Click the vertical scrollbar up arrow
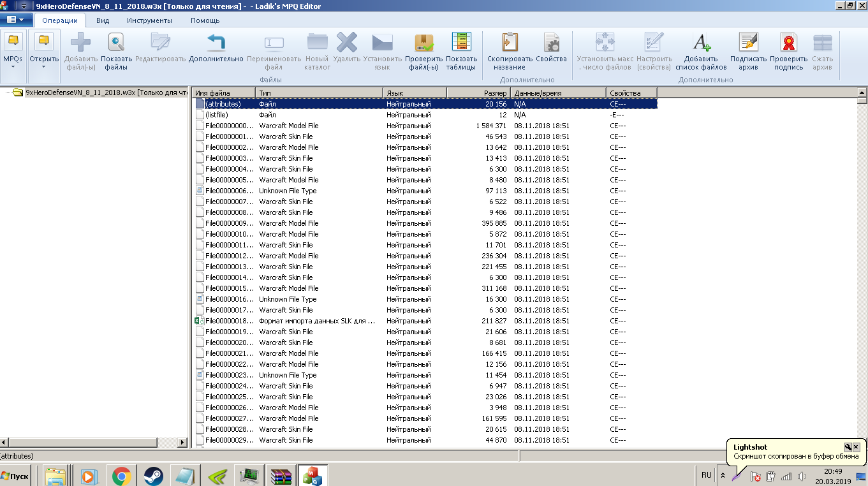 pyautogui.click(x=862, y=93)
